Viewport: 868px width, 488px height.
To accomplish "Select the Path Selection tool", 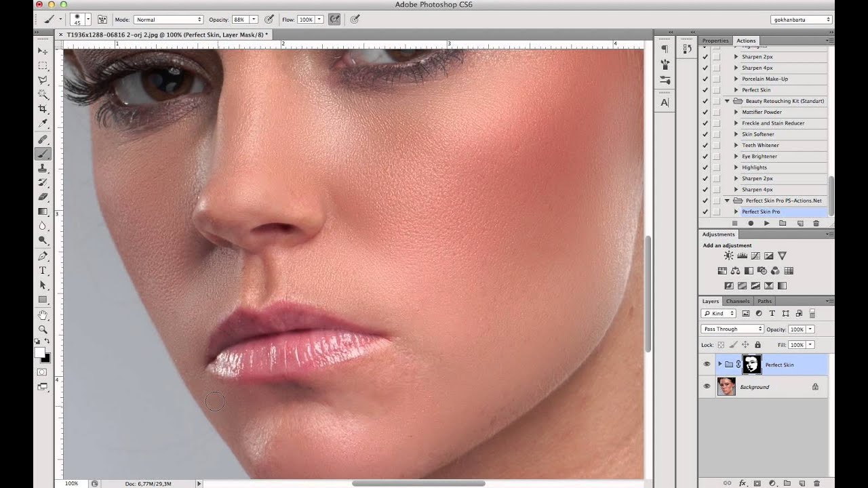I will [43, 285].
